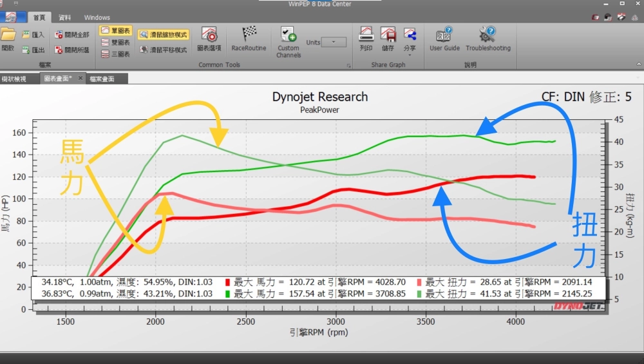Open the 圖表選項 graph options
The image size is (644, 364).
tap(209, 37)
